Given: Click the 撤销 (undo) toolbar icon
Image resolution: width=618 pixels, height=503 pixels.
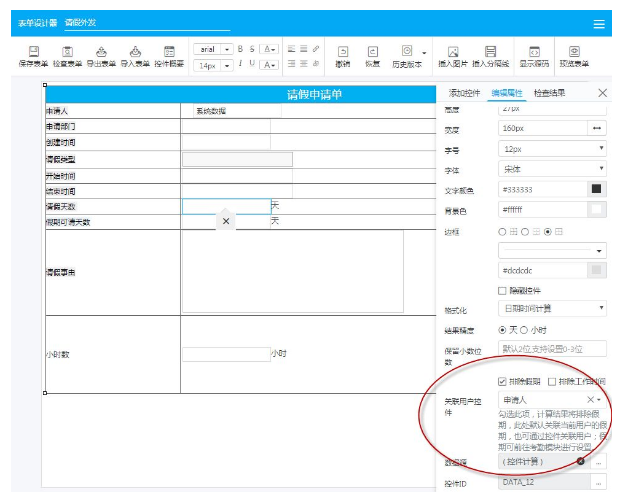Looking at the screenshot, I should click(x=342, y=55).
